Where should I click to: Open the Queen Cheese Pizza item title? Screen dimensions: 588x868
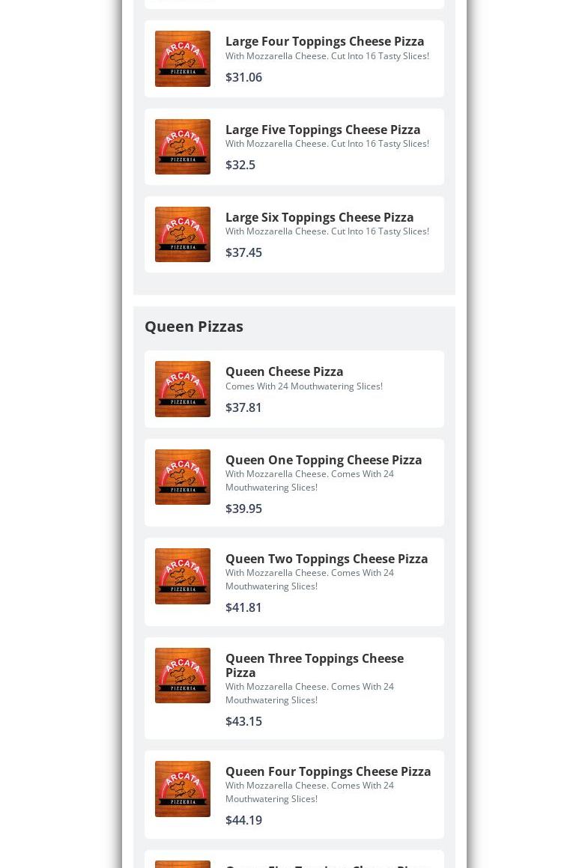tap(284, 371)
